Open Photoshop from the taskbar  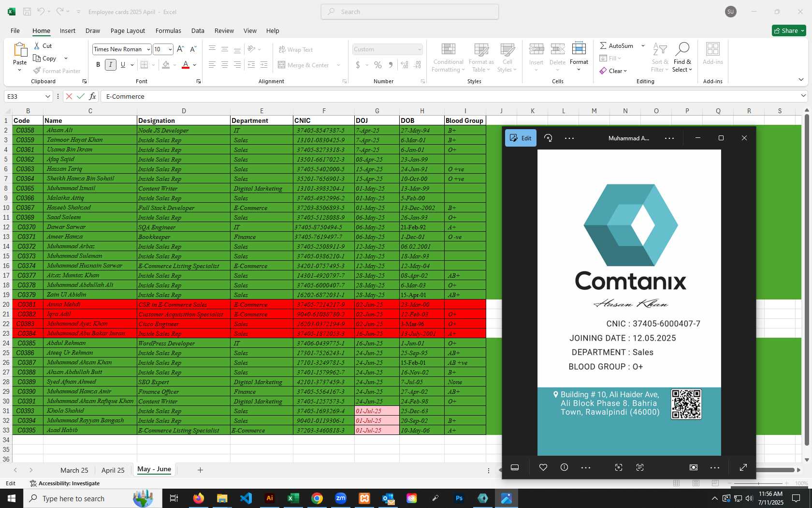click(x=459, y=498)
